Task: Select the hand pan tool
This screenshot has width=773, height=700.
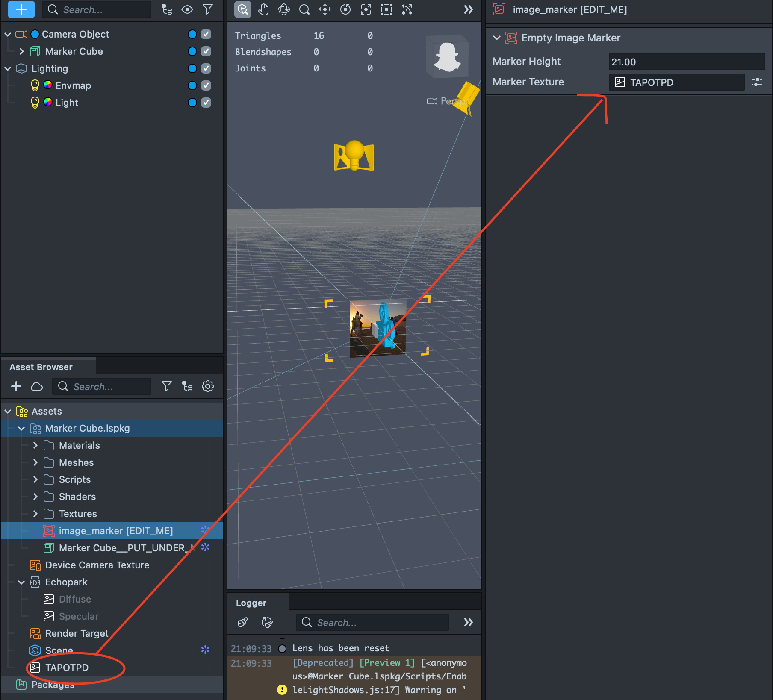Action: click(x=263, y=9)
